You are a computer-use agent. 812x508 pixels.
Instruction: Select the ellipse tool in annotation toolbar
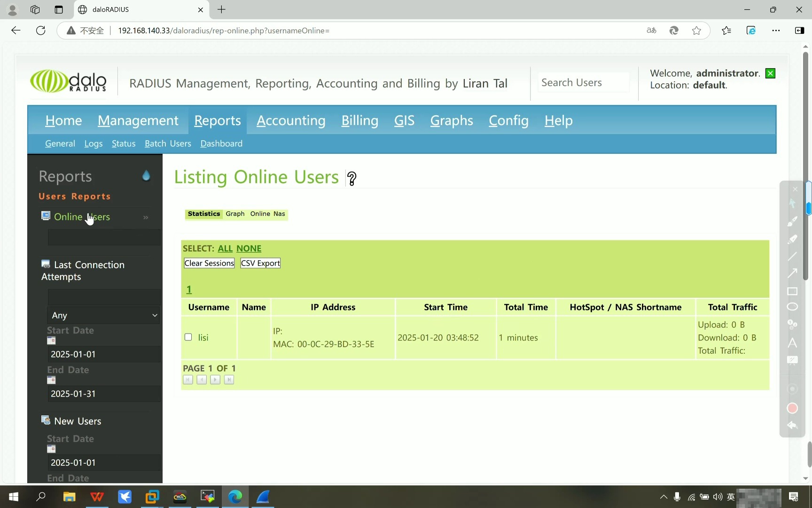coord(792,307)
